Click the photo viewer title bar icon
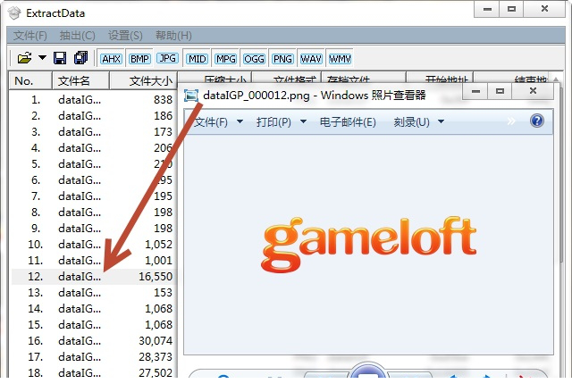This screenshot has height=392, width=572. (x=190, y=96)
